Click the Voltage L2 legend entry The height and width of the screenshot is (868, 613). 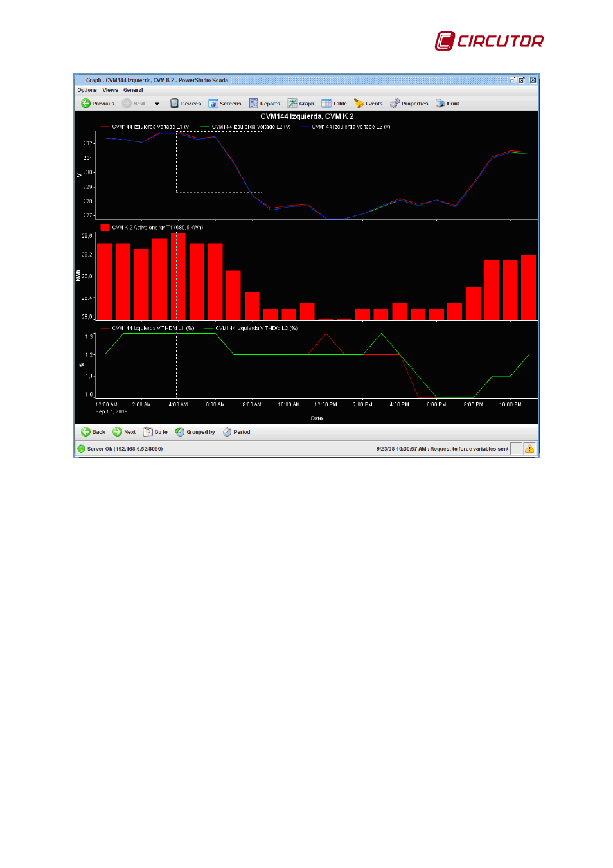tap(245, 127)
